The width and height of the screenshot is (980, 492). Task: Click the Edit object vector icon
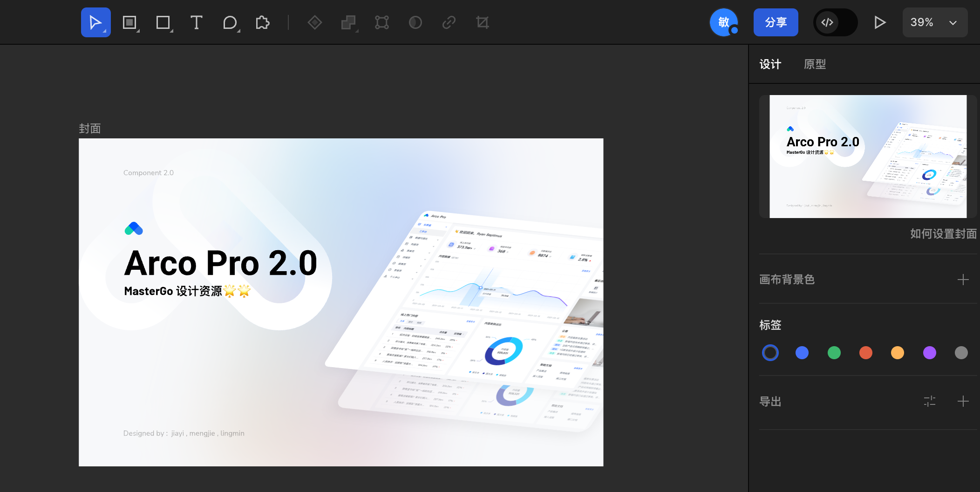pos(382,22)
